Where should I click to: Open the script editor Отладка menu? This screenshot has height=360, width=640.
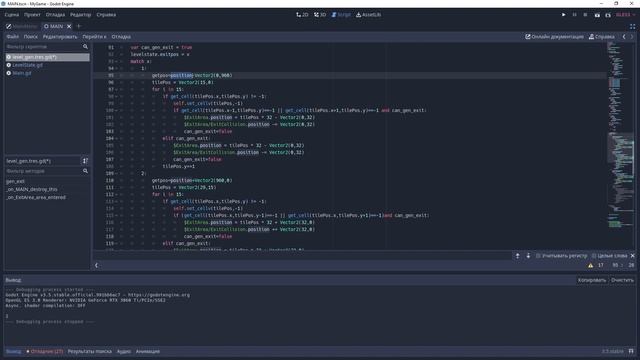121,37
